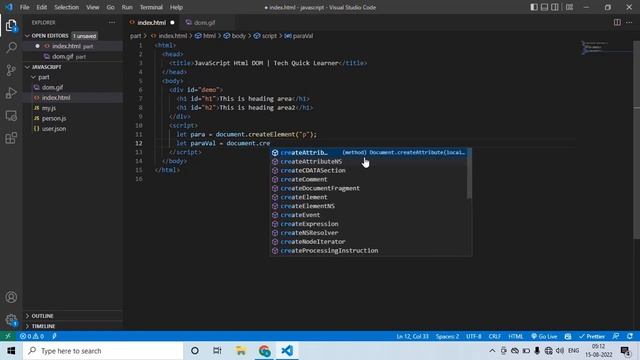
Task: Open the Run and Debug view
Action: 11,93
